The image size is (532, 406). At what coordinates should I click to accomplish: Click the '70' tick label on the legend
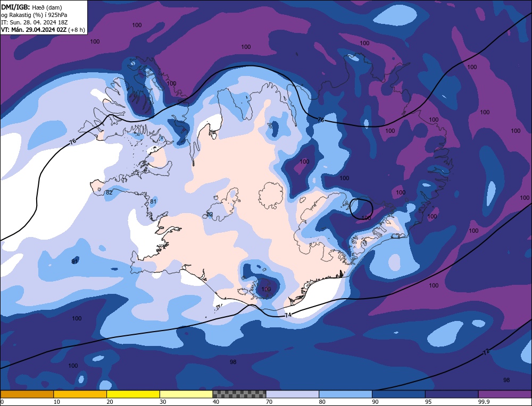(269, 402)
